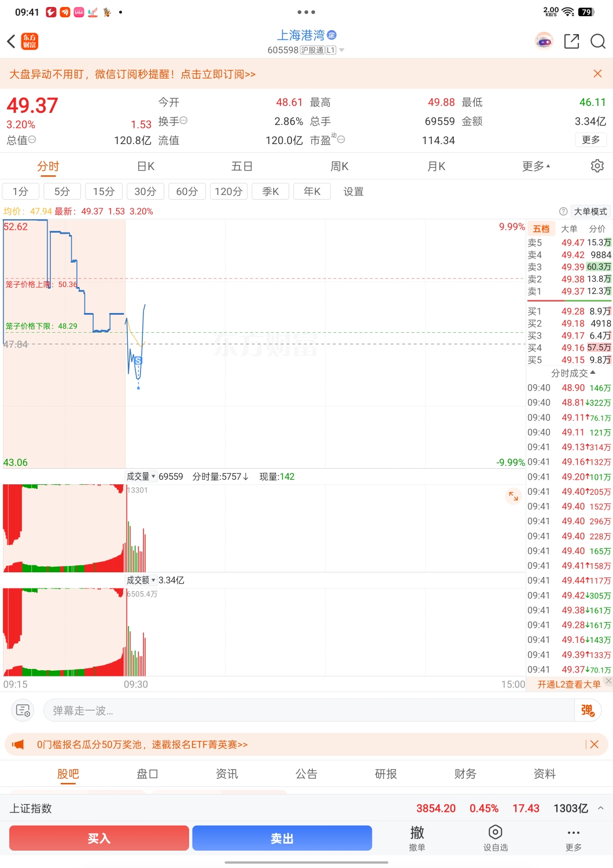Tap 买1 price 49.28 row

570,311
